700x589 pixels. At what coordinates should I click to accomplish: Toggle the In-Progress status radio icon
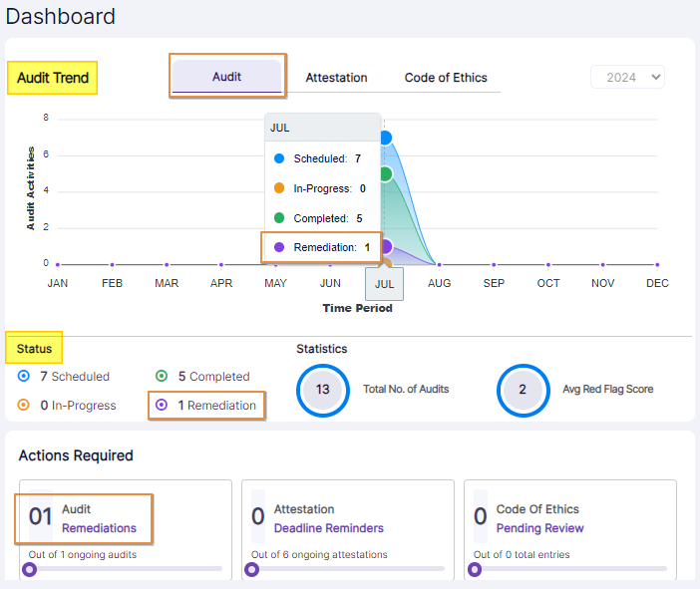(x=24, y=405)
